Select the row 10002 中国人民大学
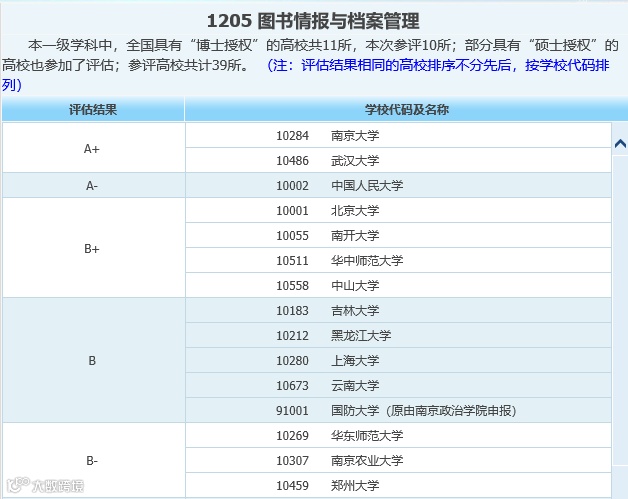 398,185
